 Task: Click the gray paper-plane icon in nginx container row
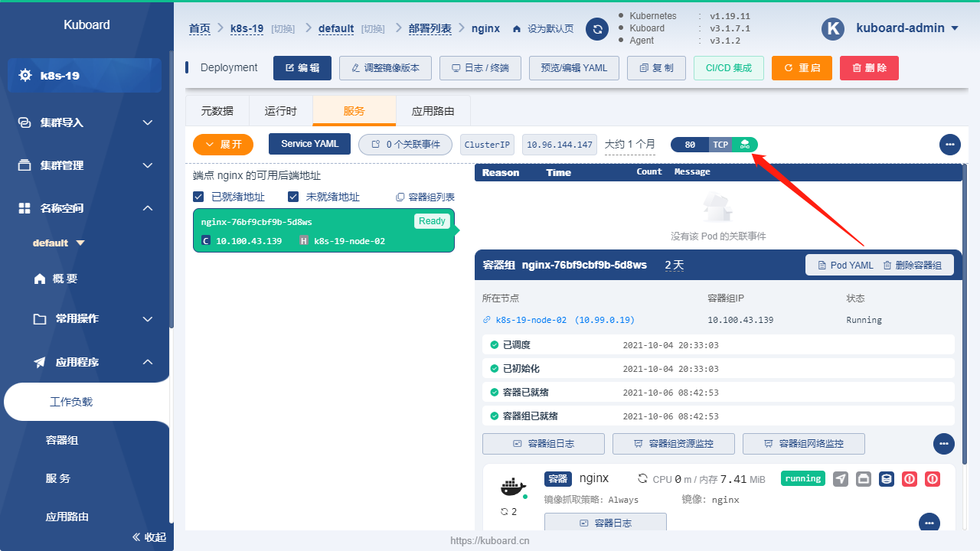(x=841, y=479)
